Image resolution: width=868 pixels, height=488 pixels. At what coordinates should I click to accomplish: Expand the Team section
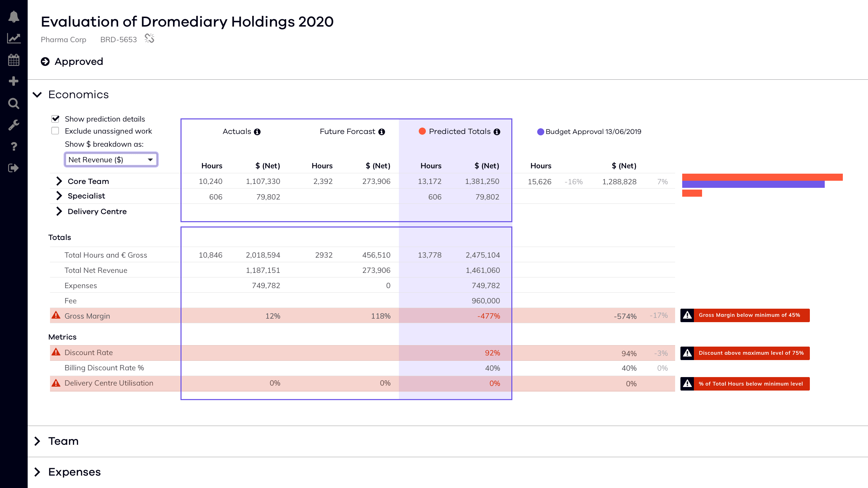click(x=38, y=441)
